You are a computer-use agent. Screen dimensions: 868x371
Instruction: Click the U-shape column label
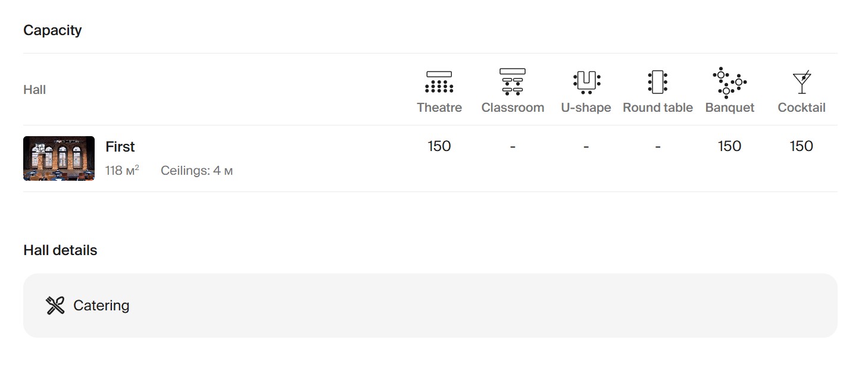pos(586,108)
